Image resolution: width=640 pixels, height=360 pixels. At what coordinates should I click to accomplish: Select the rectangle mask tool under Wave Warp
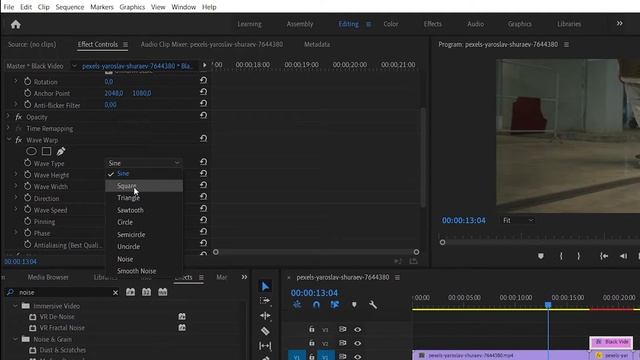[47, 151]
